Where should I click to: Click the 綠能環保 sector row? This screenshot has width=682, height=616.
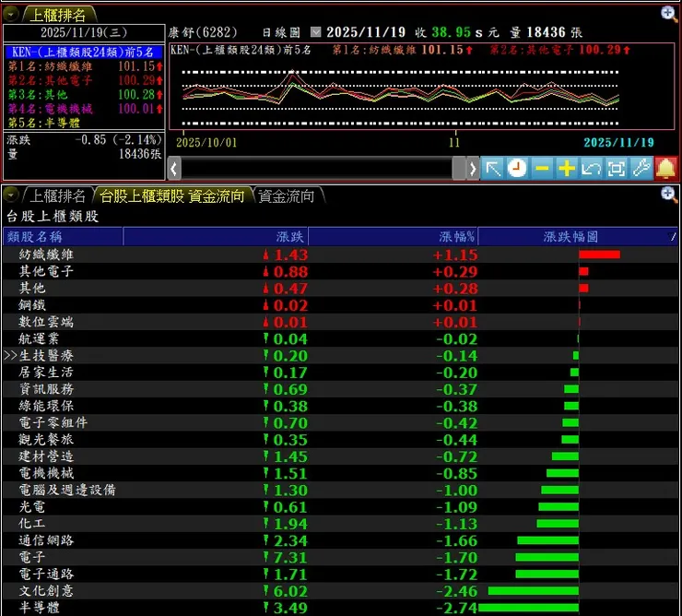(x=340, y=406)
